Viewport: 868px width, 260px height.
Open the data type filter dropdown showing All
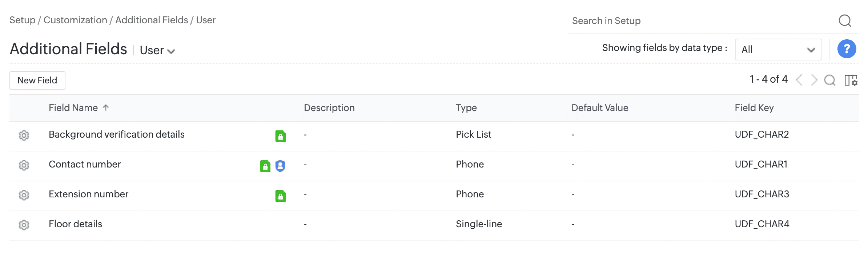778,50
